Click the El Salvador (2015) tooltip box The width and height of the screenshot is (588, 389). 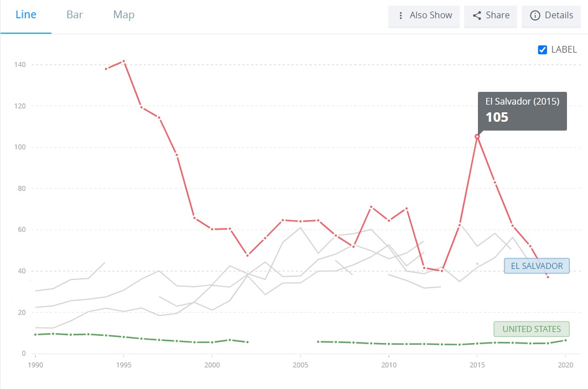coord(522,111)
